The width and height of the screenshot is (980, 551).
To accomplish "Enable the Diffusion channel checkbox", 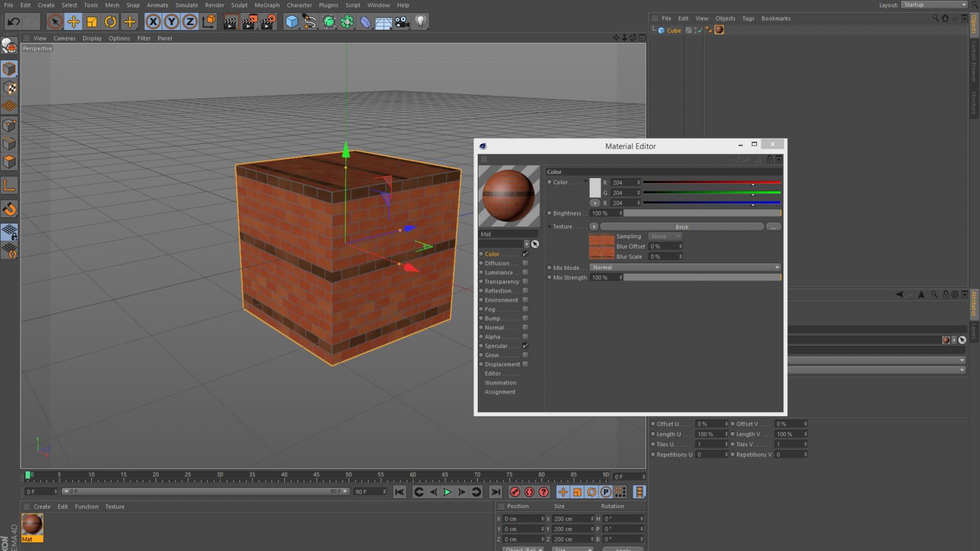I will 525,263.
